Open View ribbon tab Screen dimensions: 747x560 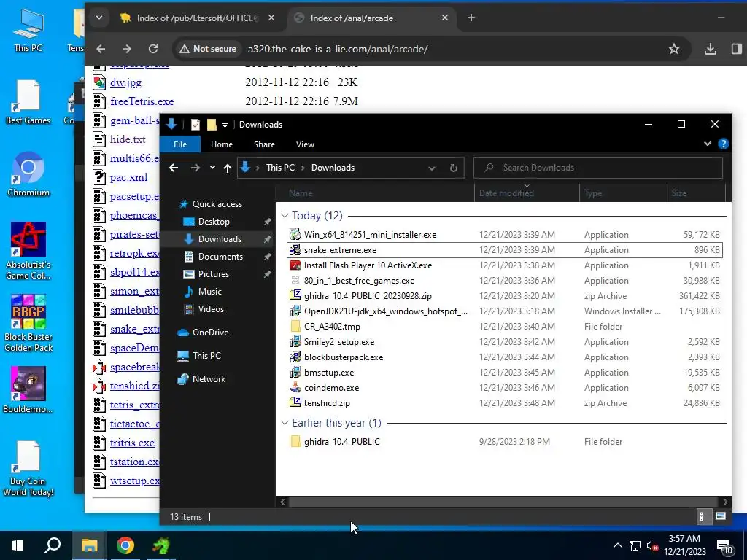306,144
